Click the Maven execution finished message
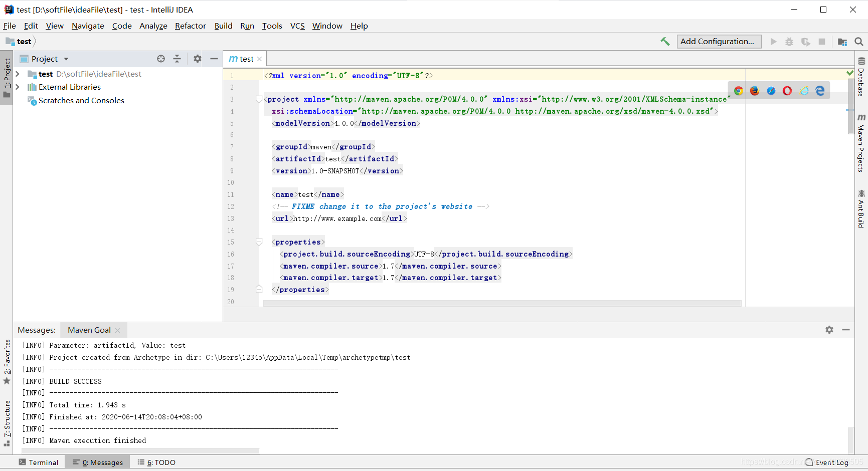 tap(98, 440)
